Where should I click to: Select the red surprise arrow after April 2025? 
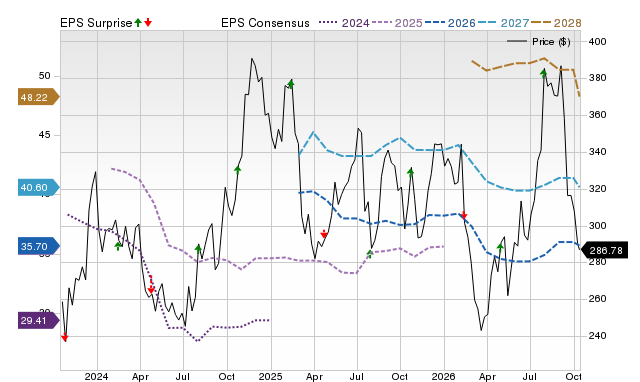(324, 234)
